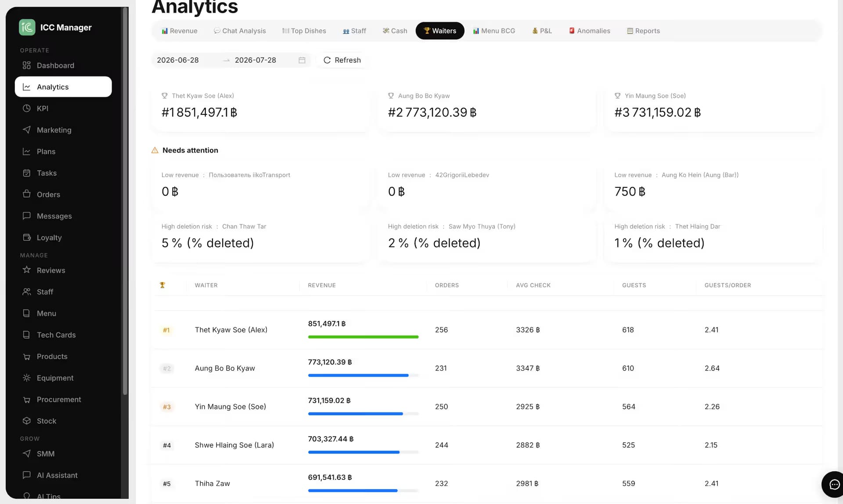Screen dimensions: 843x504
Task: Switch to the Chat Analysis tab
Action: click(240, 31)
